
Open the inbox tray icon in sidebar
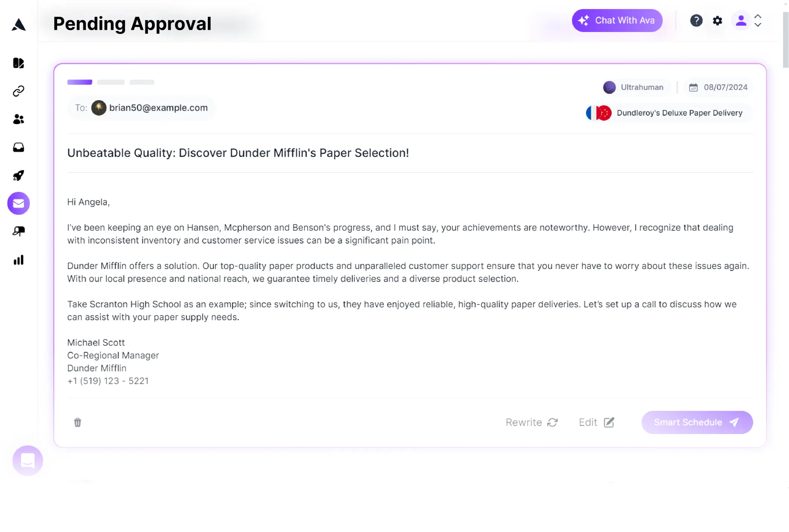[x=19, y=148]
